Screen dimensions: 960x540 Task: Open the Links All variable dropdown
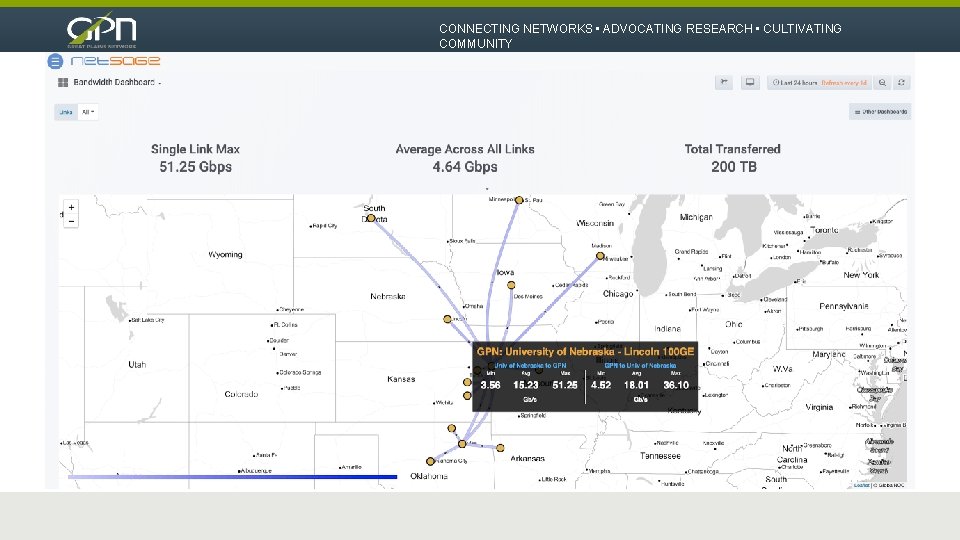pyautogui.click(x=88, y=112)
